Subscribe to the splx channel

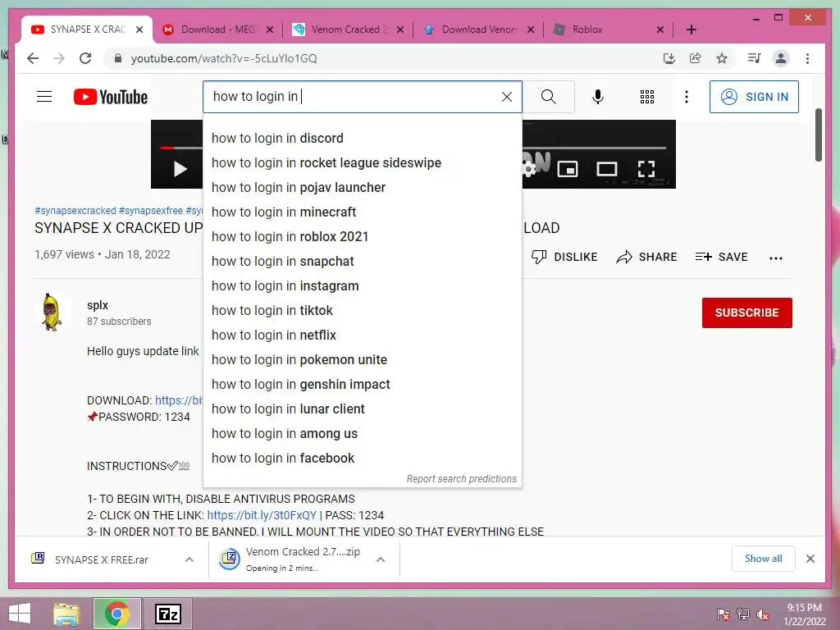(x=746, y=313)
